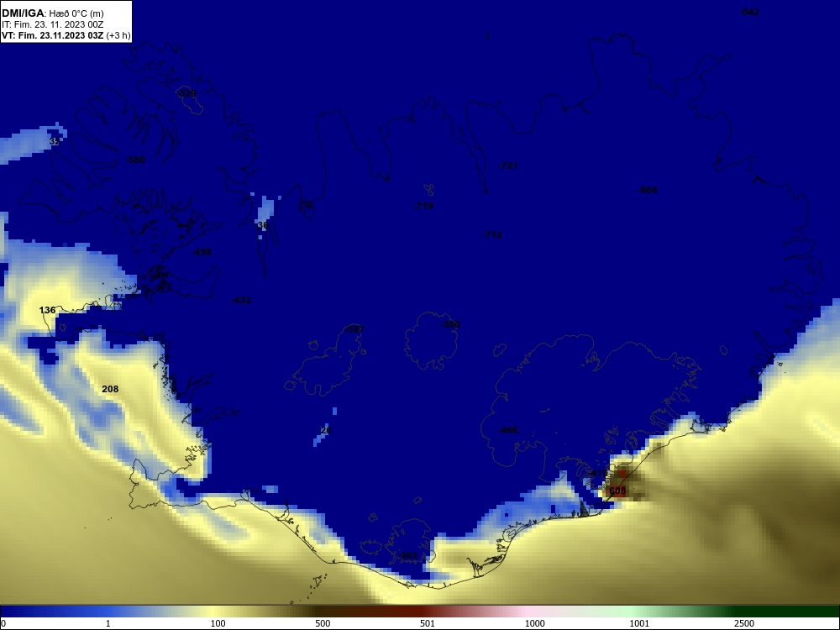The width and height of the screenshot is (840, 630).
Task: Click the map value -542
Action: (749, 13)
